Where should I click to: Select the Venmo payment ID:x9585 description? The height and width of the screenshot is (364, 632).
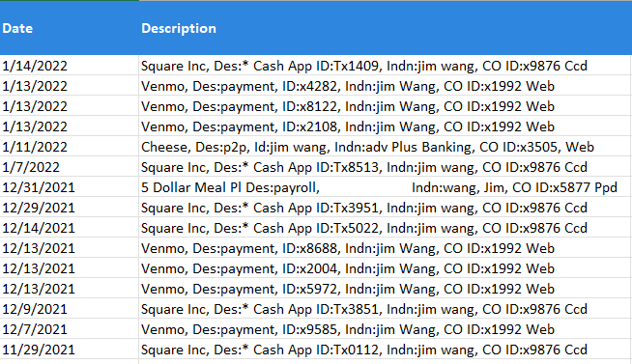pyautogui.click(x=385, y=329)
